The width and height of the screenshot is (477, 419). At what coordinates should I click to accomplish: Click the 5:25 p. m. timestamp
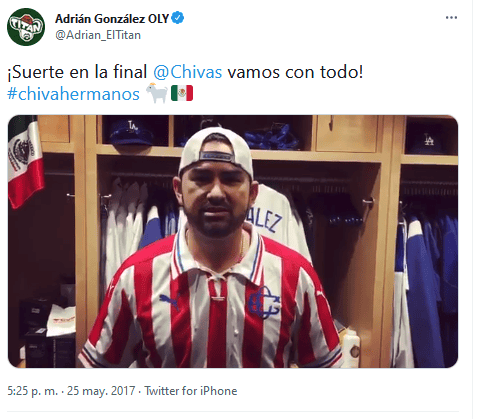(33, 391)
